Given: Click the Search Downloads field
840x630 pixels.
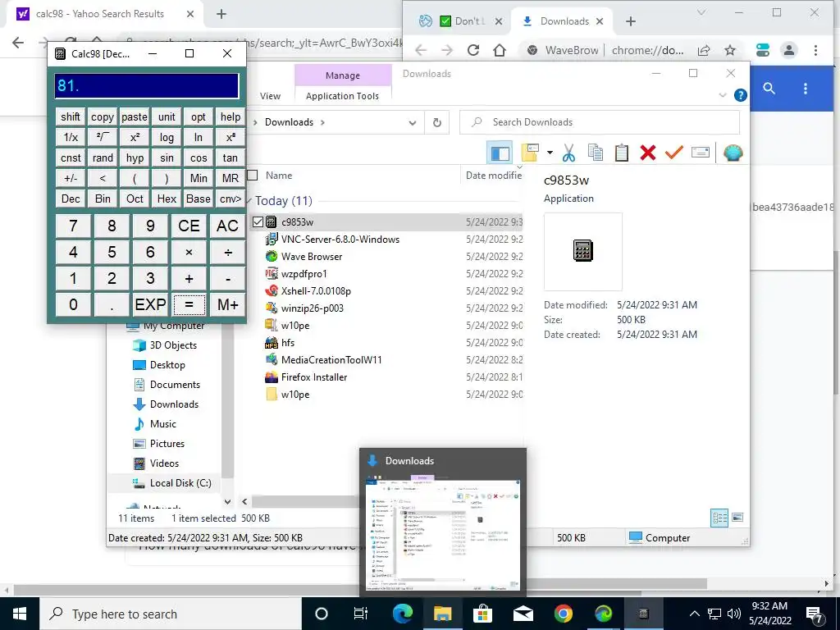Looking at the screenshot, I should click(600, 122).
